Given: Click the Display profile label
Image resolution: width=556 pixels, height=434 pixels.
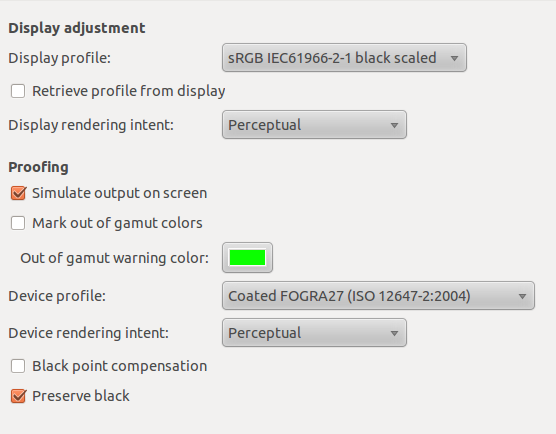Looking at the screenshot, I should point(60,58).
